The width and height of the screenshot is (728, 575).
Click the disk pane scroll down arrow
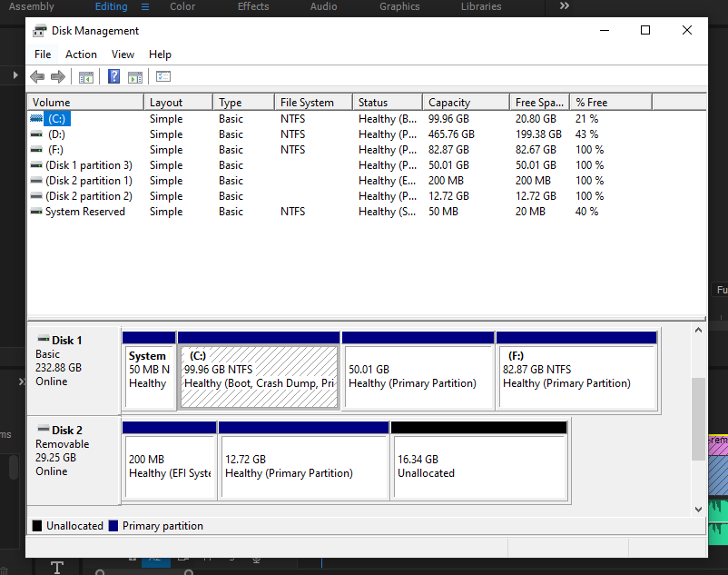[698, 509]
